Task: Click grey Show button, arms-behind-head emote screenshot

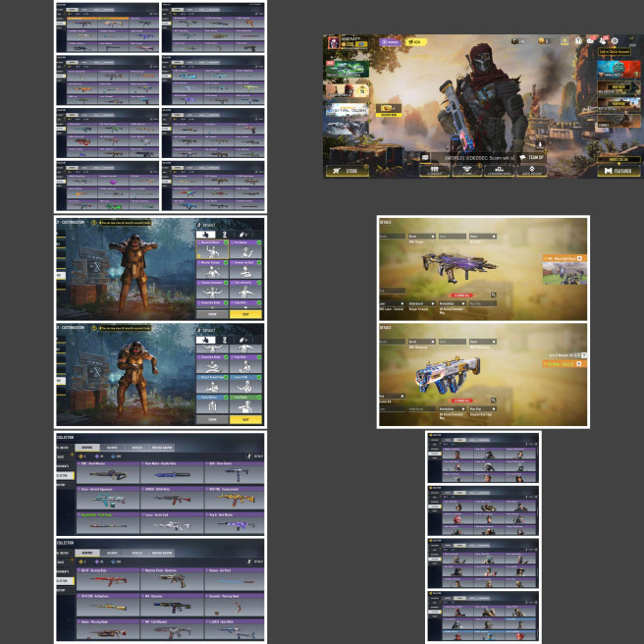Action: click(x=212, y=314)
